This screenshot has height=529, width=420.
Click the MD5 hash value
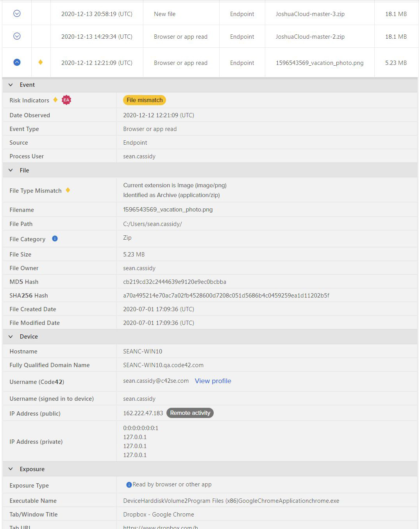click(174, 282)
